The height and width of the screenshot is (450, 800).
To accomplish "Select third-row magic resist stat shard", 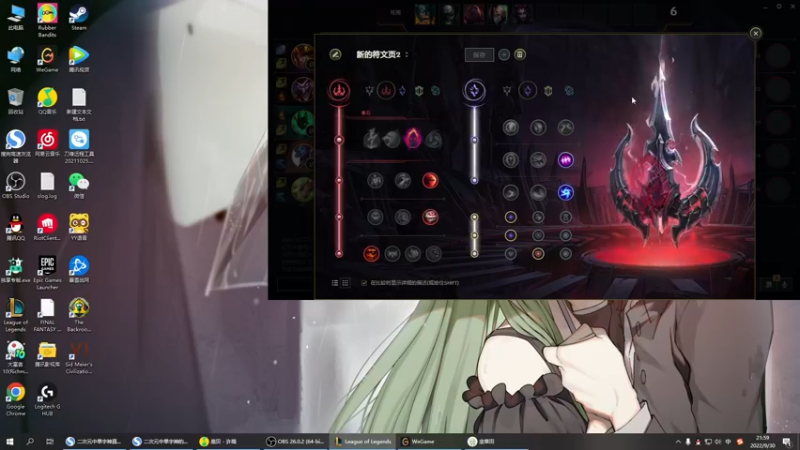I will point(565,254).
